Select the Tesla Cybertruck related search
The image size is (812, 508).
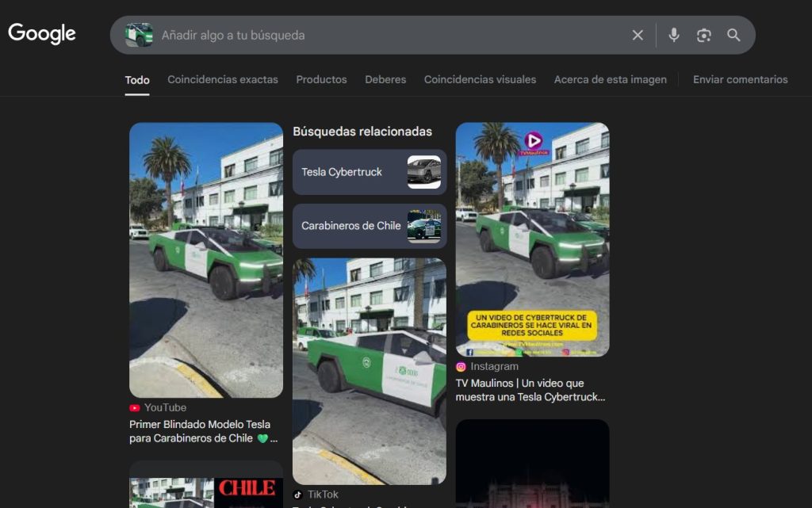click(x=370, y=172)
